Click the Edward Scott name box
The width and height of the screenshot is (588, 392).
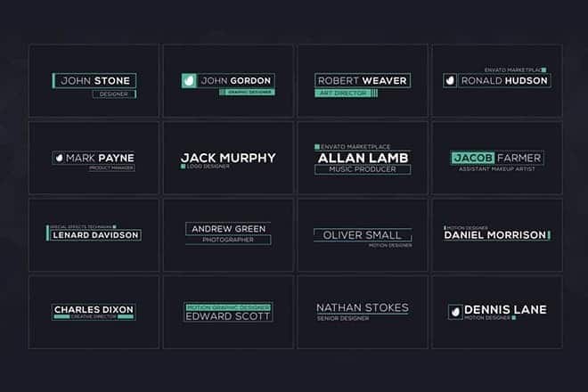pyautogui.click(x=228, y=315)
